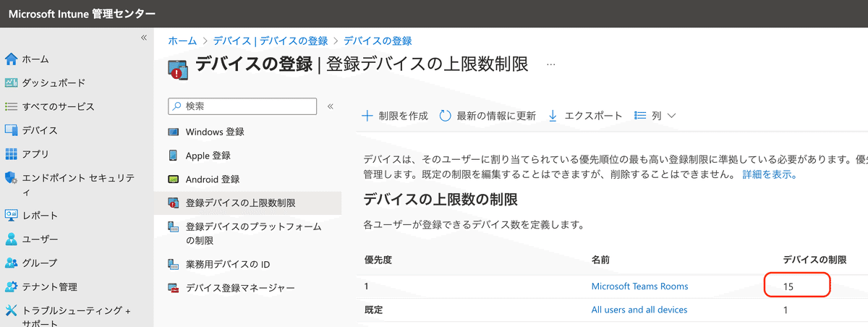Open the Microsoft Teams Rooms restriction
This screenshot has height=327, width=868.
click(x=639, y=286)
